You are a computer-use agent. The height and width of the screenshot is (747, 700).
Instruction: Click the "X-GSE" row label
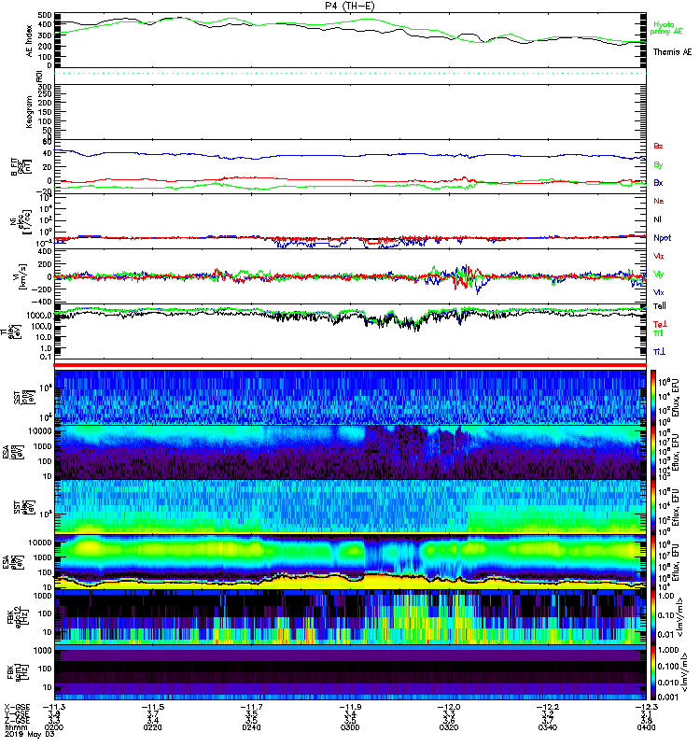click(x=17, y=707)
